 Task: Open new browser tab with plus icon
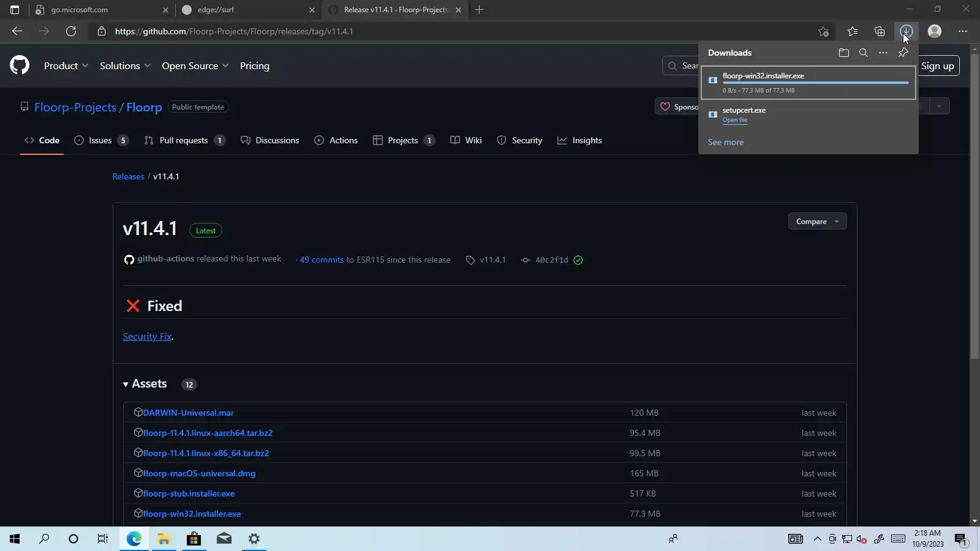tap(480, 10)
